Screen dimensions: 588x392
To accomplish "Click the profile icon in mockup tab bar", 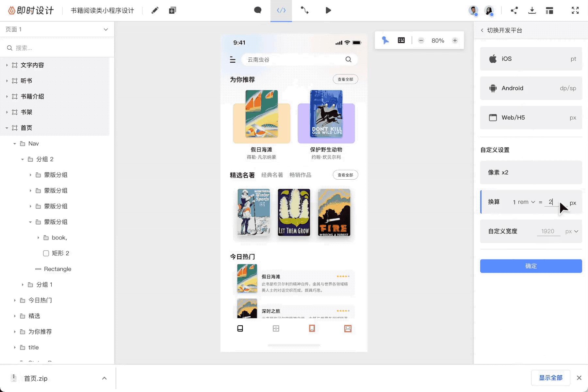I will [348, 328].
